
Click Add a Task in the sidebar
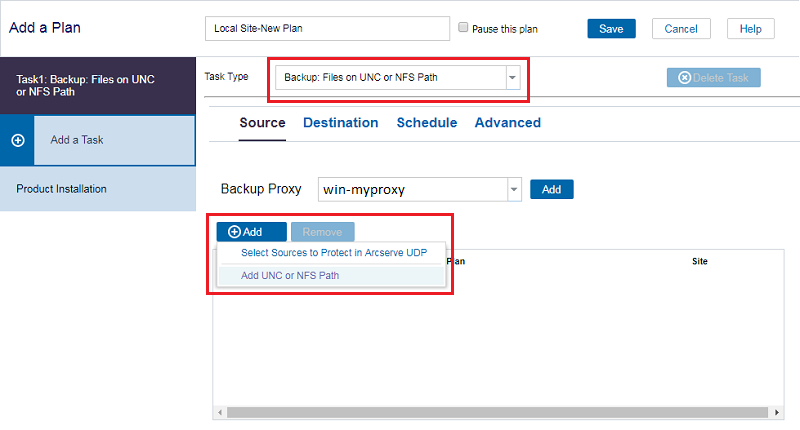[114, 140]
